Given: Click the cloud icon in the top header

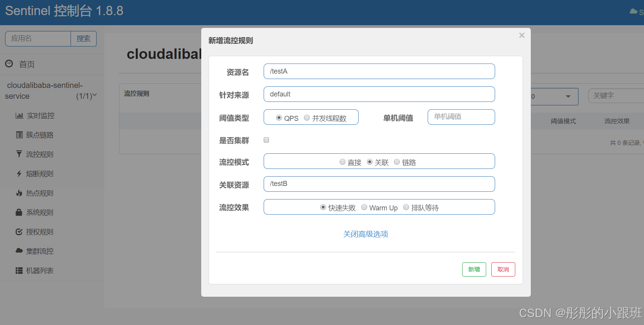Looking at the screenshot, I should click(634, 12).
